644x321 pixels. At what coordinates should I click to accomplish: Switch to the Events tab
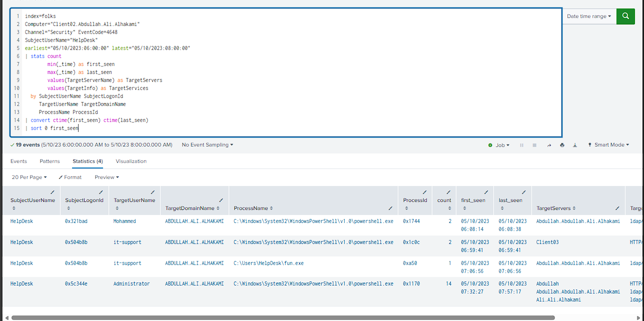tap(19, 161)
